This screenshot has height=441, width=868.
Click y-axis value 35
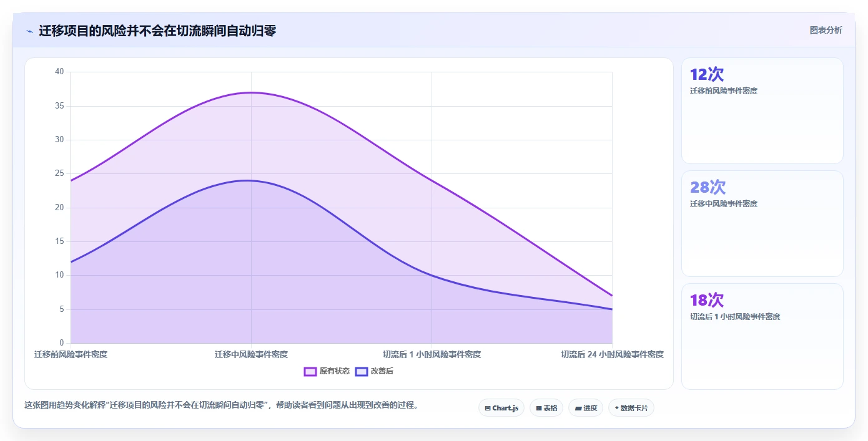click(59, 105)
